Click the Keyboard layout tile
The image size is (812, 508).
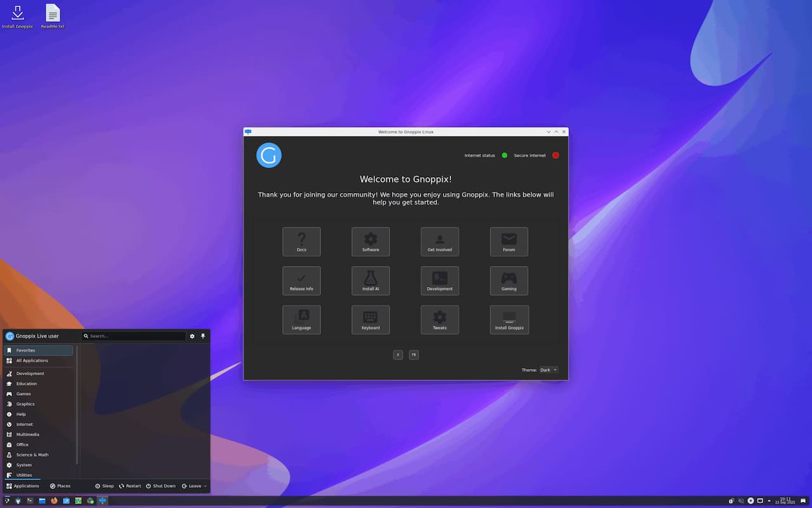coord(370,319)
